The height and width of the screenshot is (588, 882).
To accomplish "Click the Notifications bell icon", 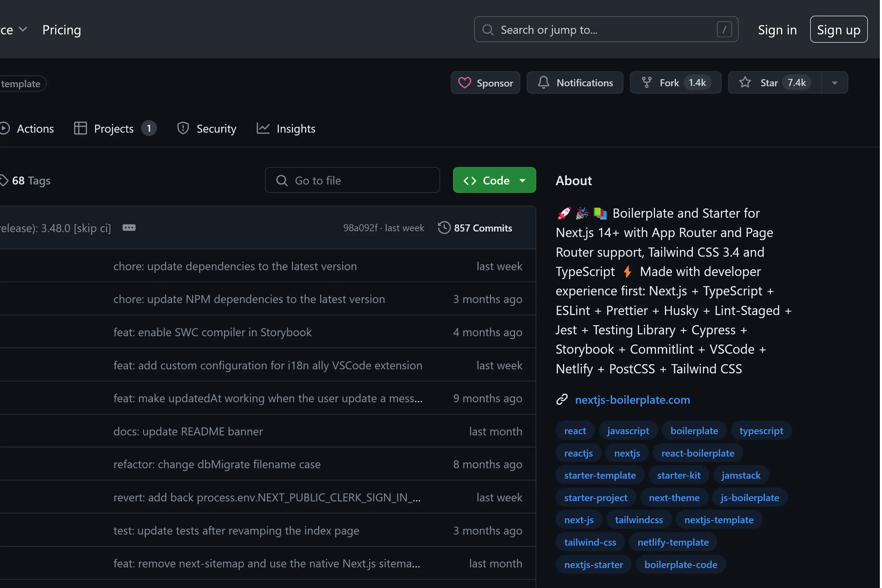I will click(543, 83).
